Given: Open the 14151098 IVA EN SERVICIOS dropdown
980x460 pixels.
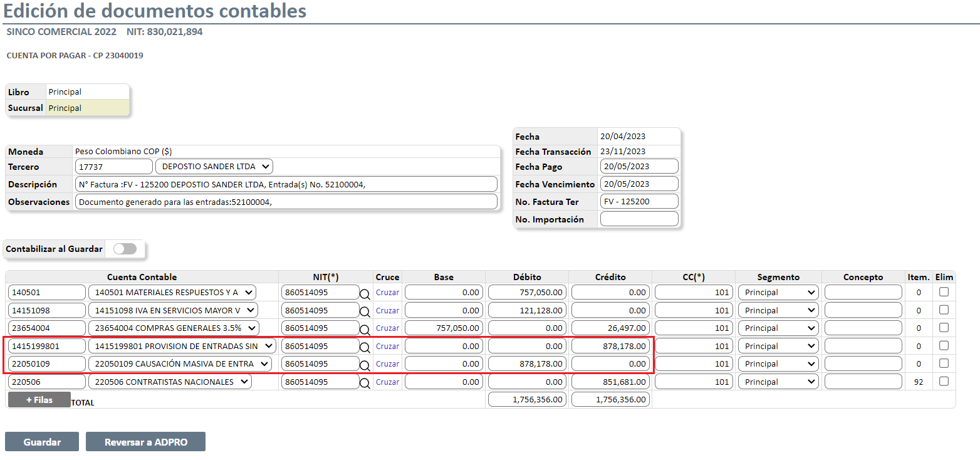Looking at the screenshot, I should pyautogui.click(x=173, y=310).
